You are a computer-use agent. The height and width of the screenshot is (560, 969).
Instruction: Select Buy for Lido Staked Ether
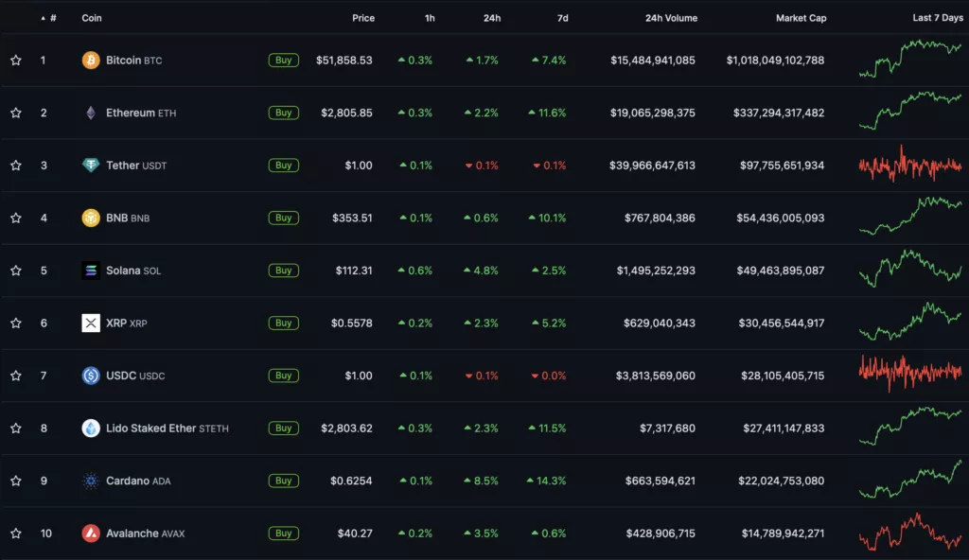[x=284, y=428]
